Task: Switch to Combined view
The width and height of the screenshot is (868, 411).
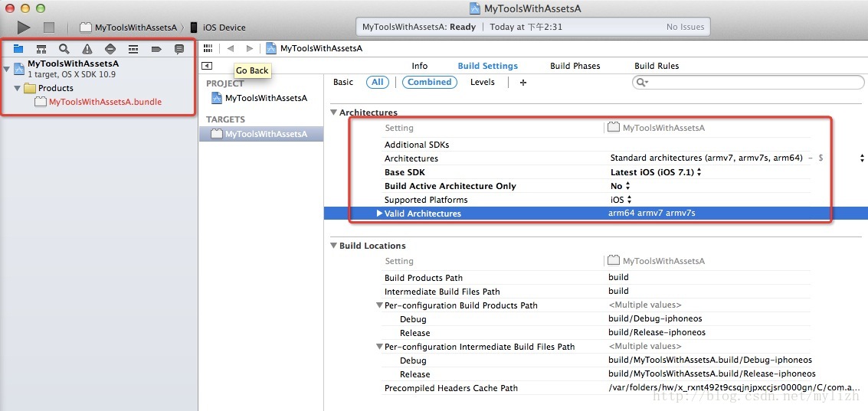Action: point(430,83)
